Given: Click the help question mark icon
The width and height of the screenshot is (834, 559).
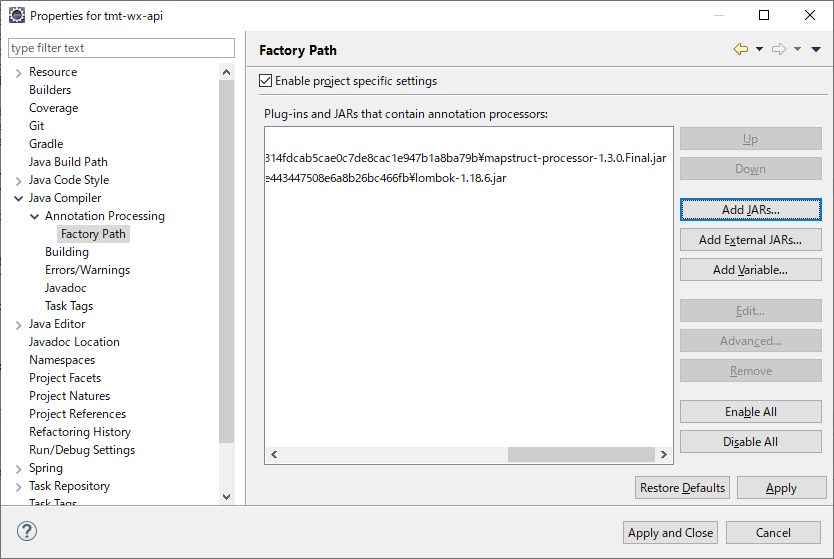Looking at the screenshot, I should [x=27, y=531].
